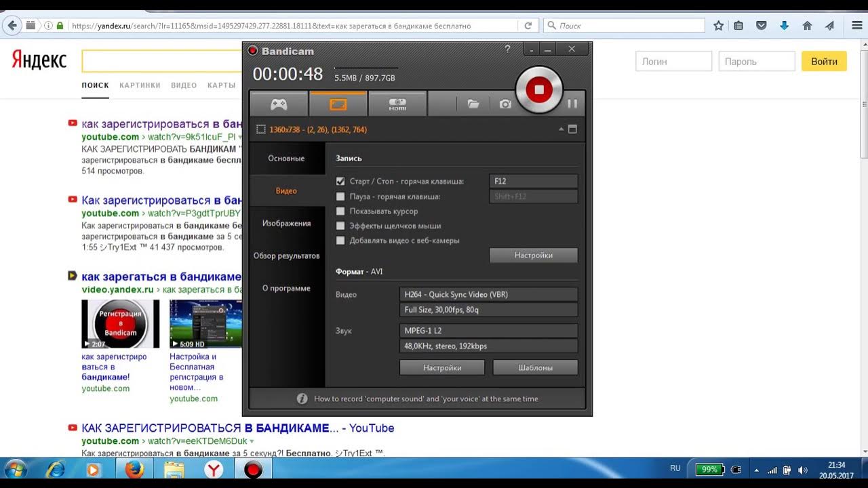This screenshot has width=868, height=488.
Task: Open Bandicam taskbar button
Action: pyautogui.click(x=253, y=470)
